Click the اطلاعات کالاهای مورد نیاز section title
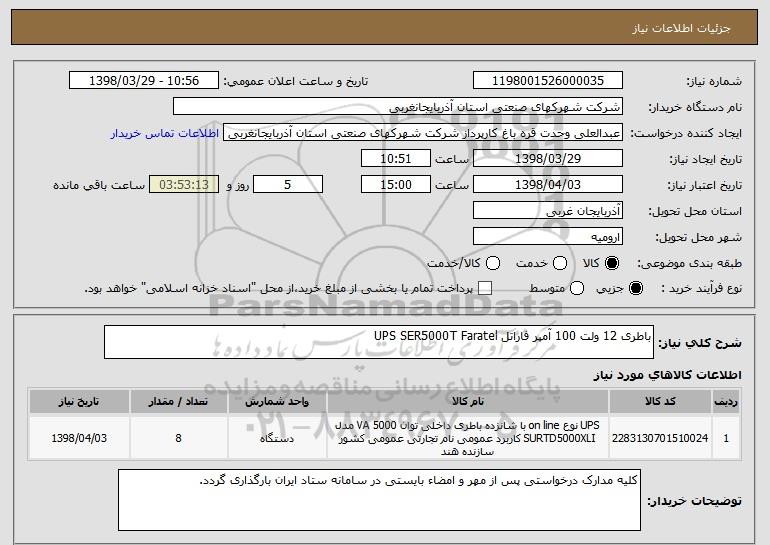770x545 pixels. 667,375
